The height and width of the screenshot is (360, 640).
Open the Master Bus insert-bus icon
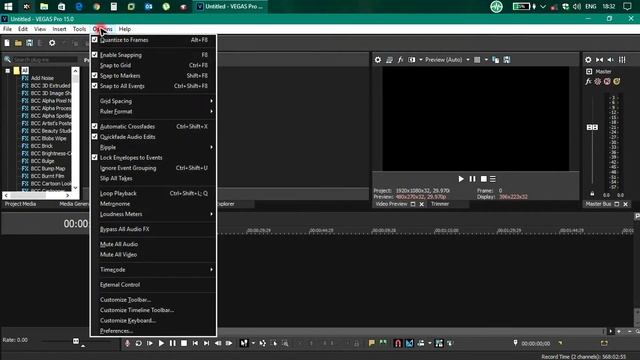coord(589,71)
